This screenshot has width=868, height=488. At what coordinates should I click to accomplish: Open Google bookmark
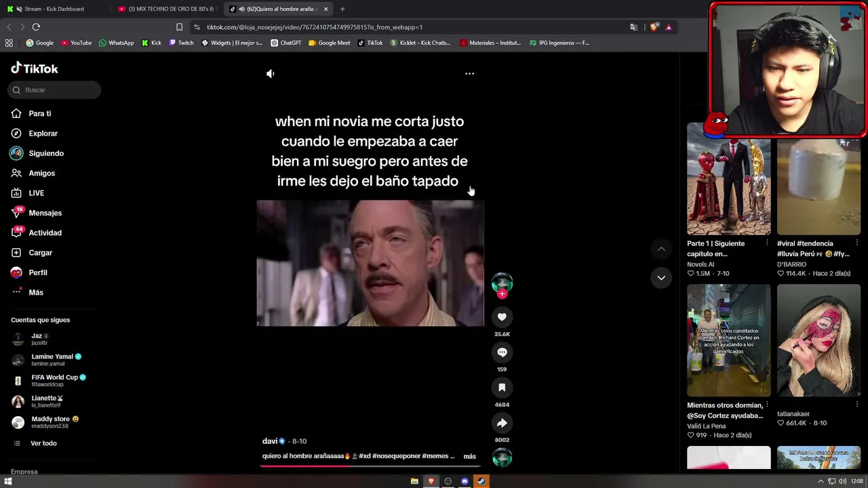coord(40,43)
